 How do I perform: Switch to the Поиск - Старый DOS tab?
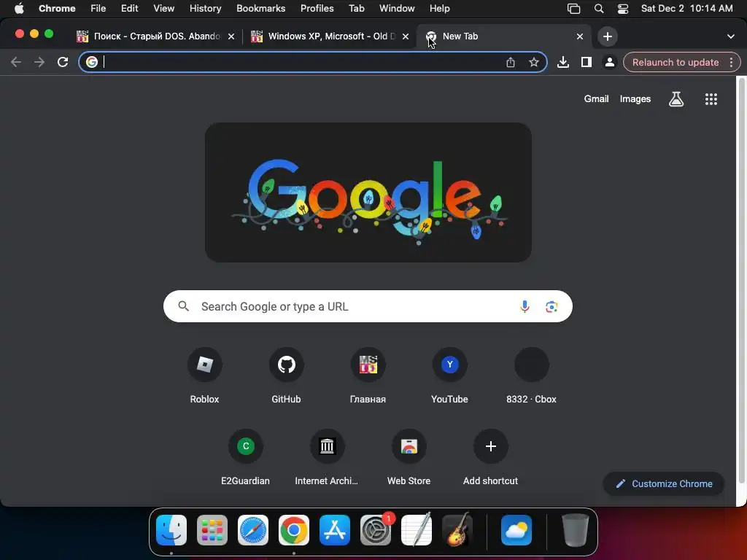pyautogui.click(x=156, y=36)
